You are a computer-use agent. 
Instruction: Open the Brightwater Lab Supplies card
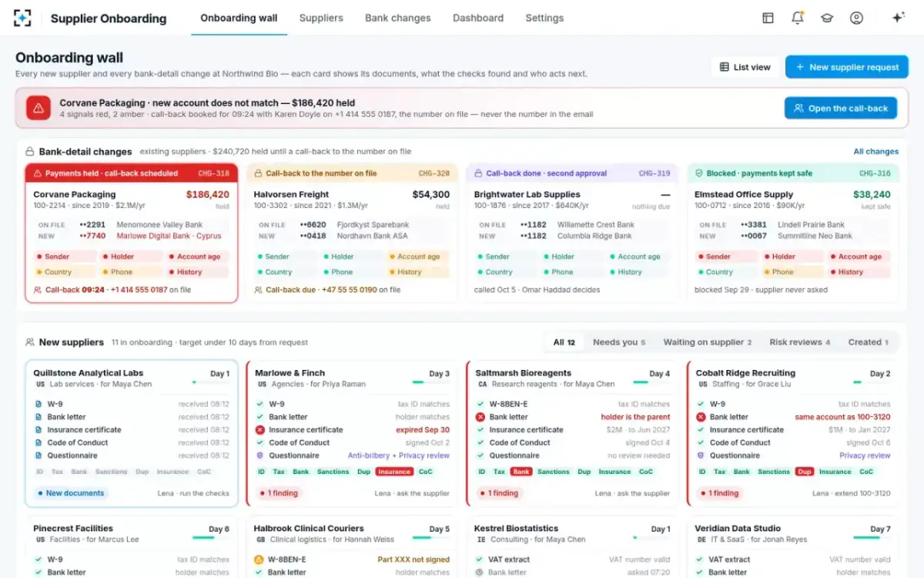click(572, 232)
